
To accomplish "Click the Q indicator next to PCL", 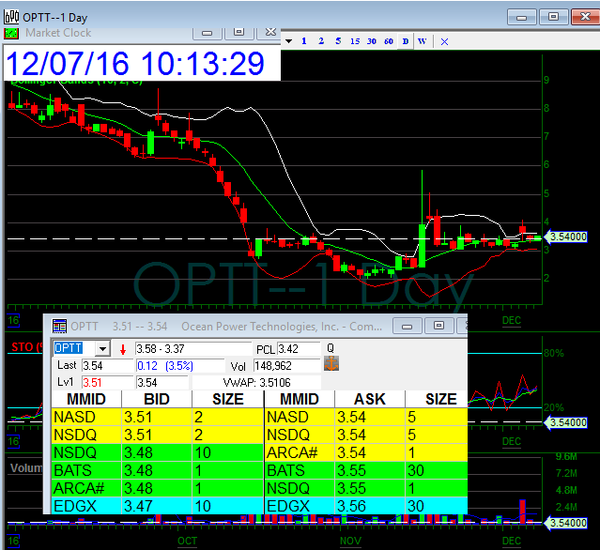I will [329, 349].
